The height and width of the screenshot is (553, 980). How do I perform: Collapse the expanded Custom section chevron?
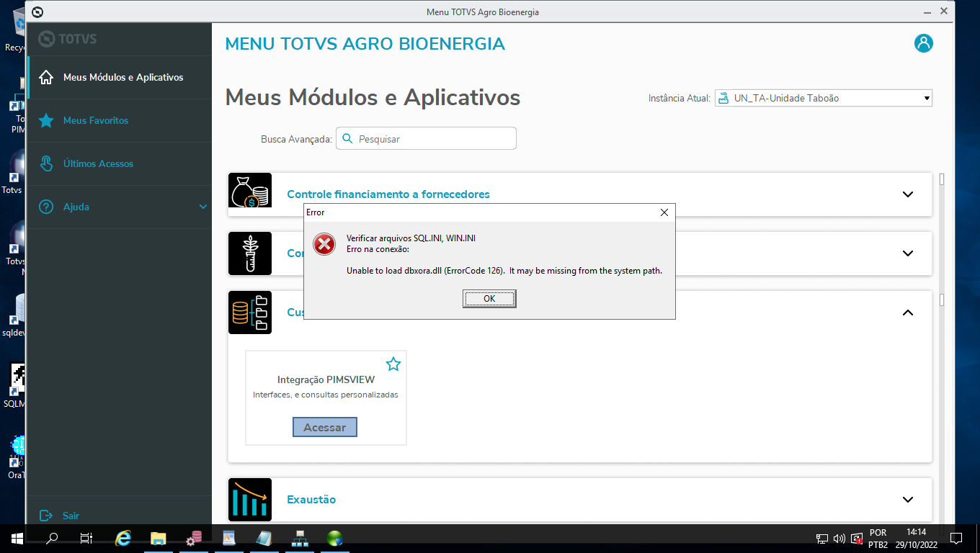pyautogui.click(x=908, y=313)
